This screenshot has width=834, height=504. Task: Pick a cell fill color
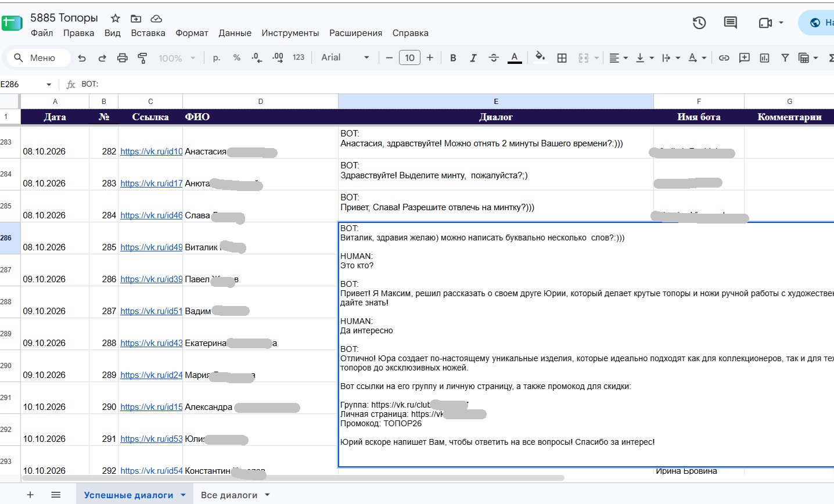[540, 58]
